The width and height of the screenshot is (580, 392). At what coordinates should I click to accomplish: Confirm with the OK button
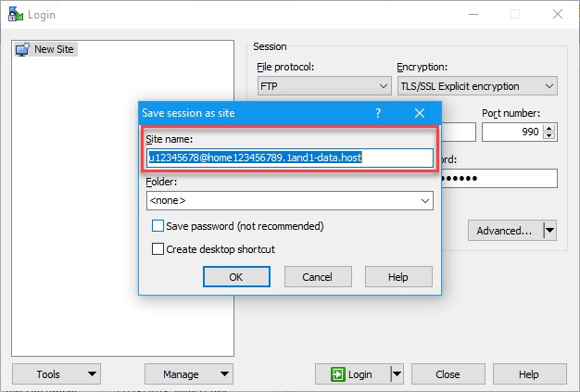coord(235,276)
